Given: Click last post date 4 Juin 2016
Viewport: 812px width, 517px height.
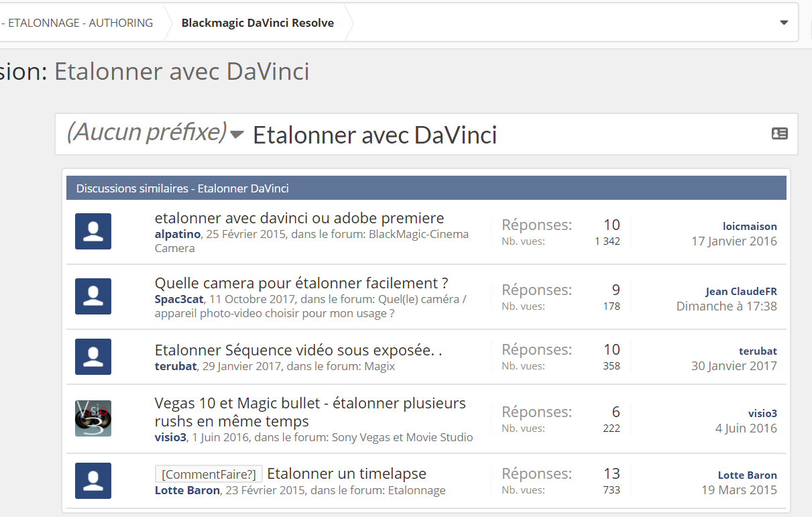Looking at the screenshot, I should tap(746, 428).
